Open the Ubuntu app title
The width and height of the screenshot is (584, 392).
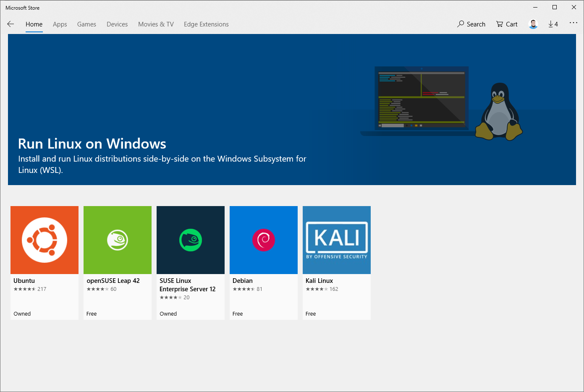coord(24,281)
